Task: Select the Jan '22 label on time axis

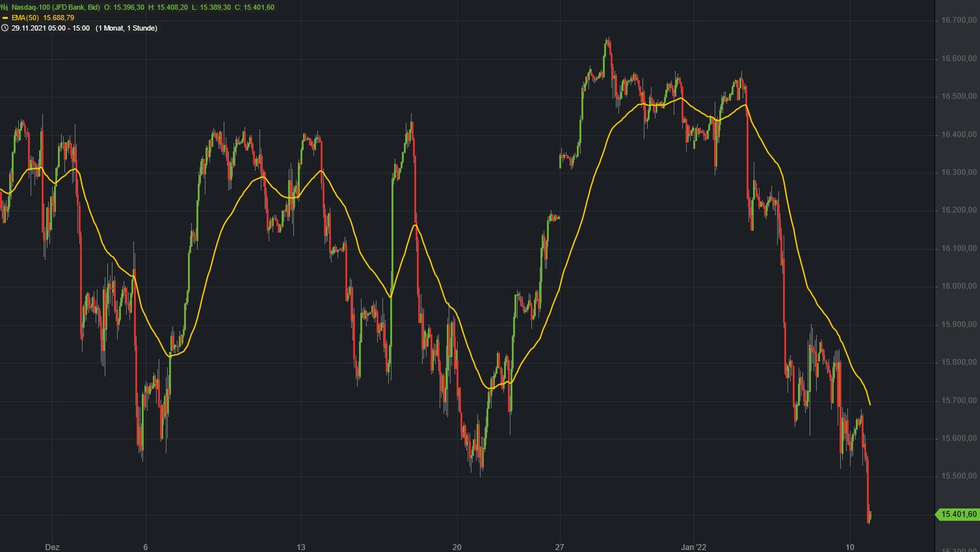Action: tap(695, 547)
